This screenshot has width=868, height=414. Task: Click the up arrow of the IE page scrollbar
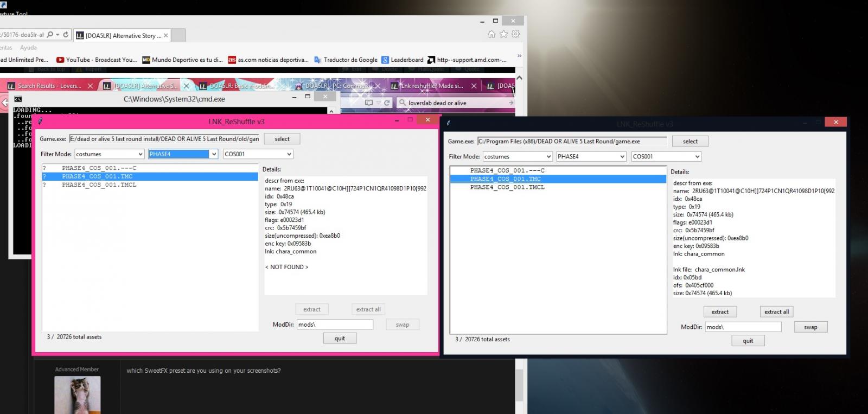pos(519,78)
